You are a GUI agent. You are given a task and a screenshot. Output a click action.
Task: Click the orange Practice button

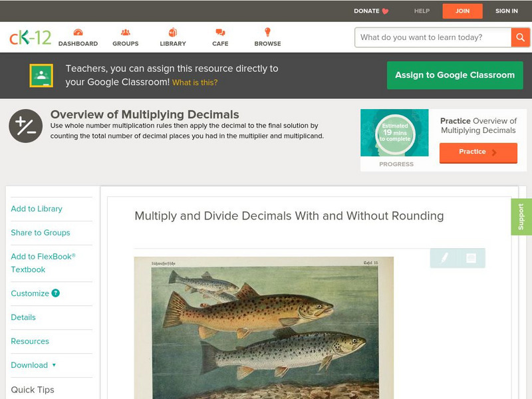click(478, 152)
